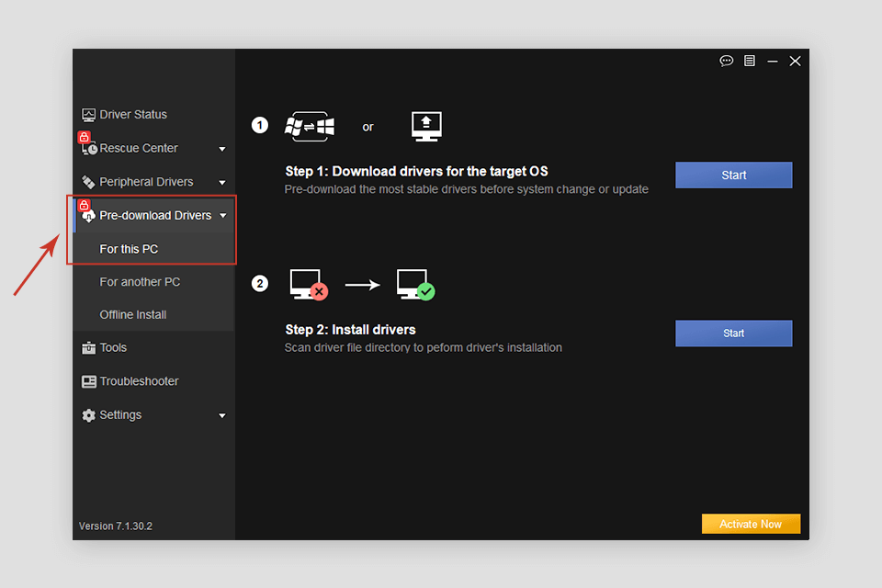Expand the Rescue Center dropdown arrow
The width and height of the screenshot is (882, 588).
pyautogui.click(x=222, y=149)
